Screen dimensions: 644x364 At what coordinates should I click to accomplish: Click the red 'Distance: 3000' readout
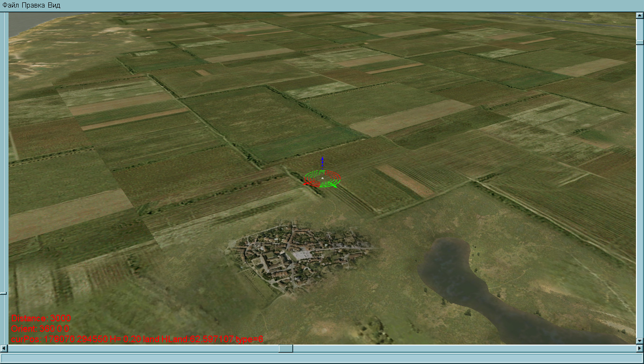41,318
